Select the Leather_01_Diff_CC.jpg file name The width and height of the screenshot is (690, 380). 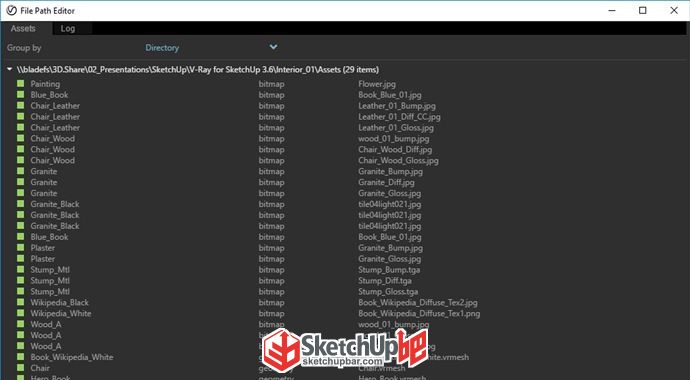point(399,117)
